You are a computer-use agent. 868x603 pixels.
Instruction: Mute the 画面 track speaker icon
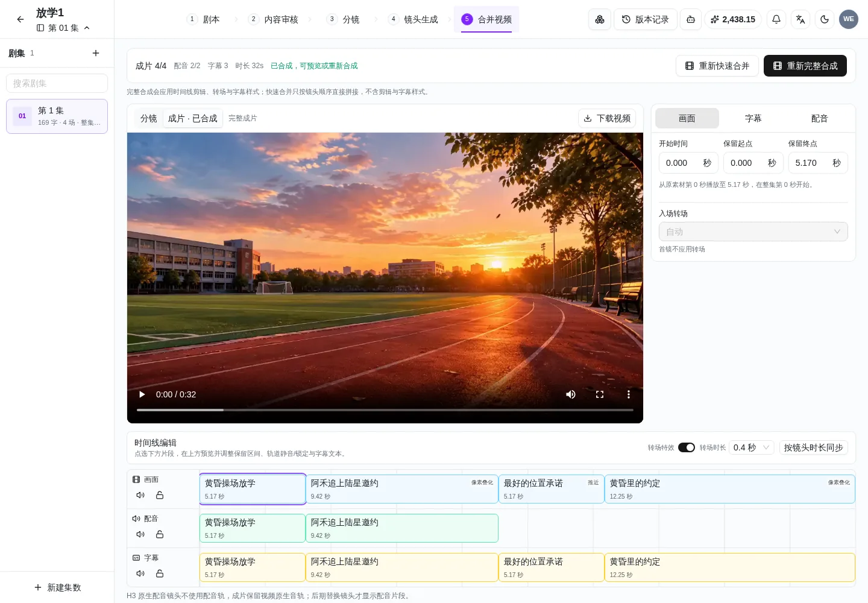(x=140, y=495)
